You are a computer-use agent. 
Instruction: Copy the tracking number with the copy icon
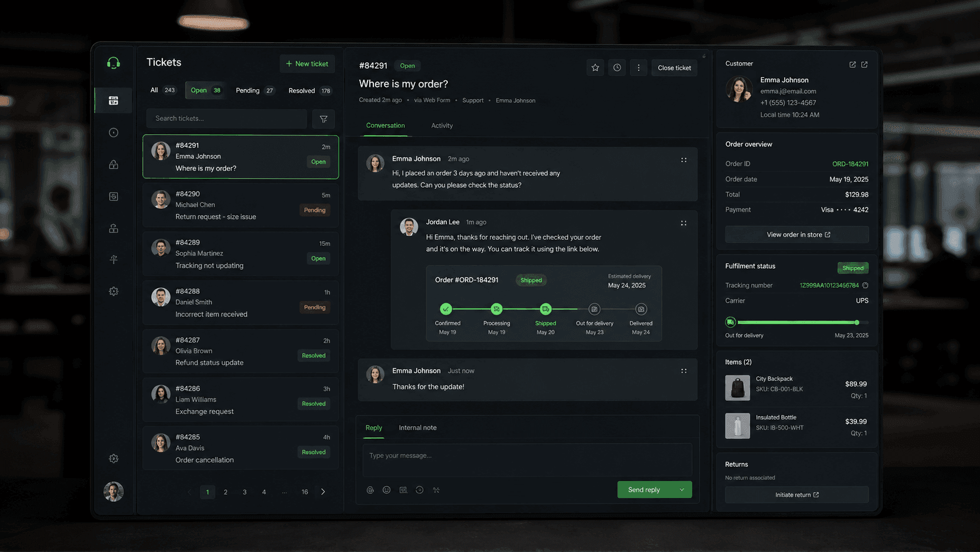click(x=865, y=285)
